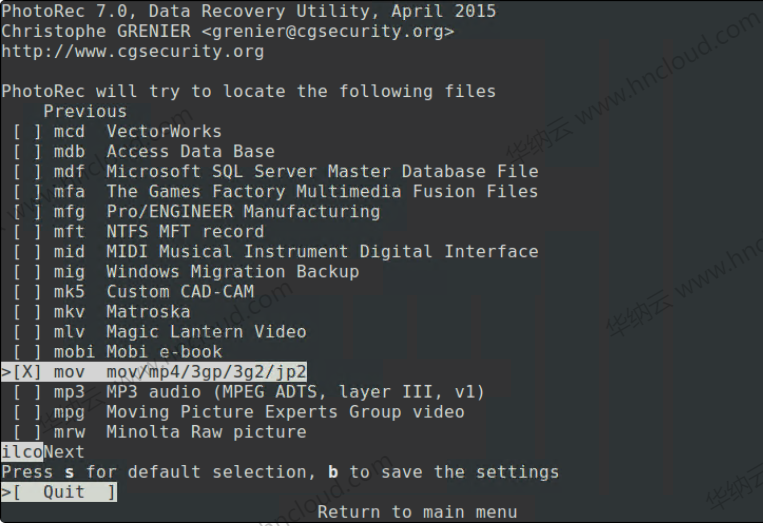Enable the mkv Matroska checkbox
Viewport: 763px width, 526px height.
coord(27,311)
